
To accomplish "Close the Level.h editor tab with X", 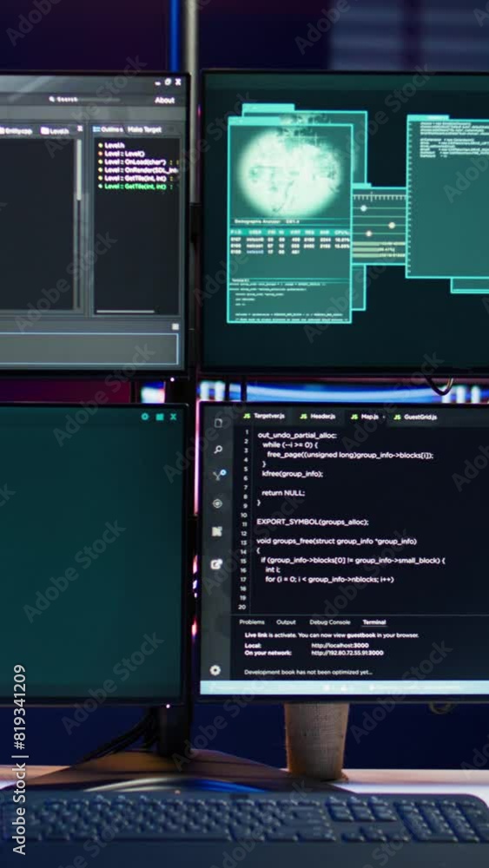I will click(80, 129).
